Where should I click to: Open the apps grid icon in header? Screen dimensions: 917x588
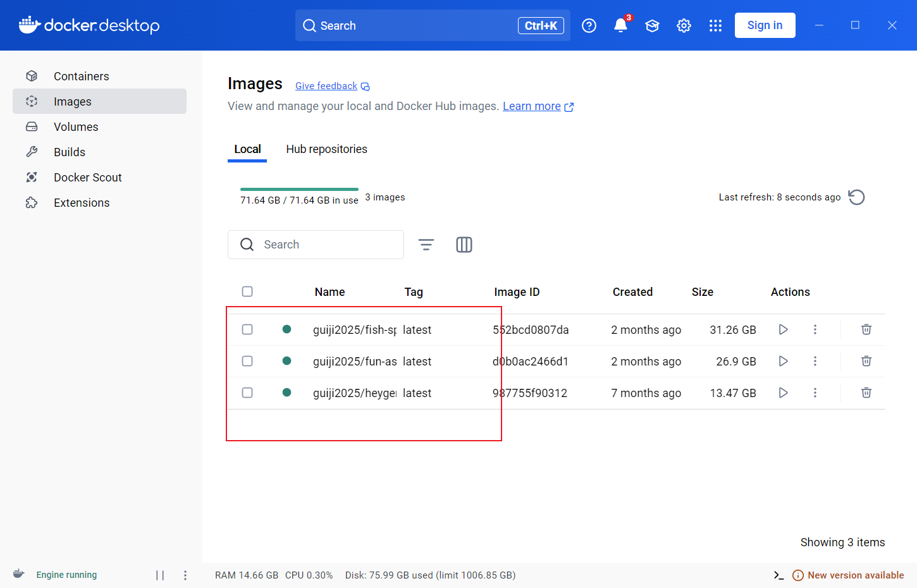point(715,25)
